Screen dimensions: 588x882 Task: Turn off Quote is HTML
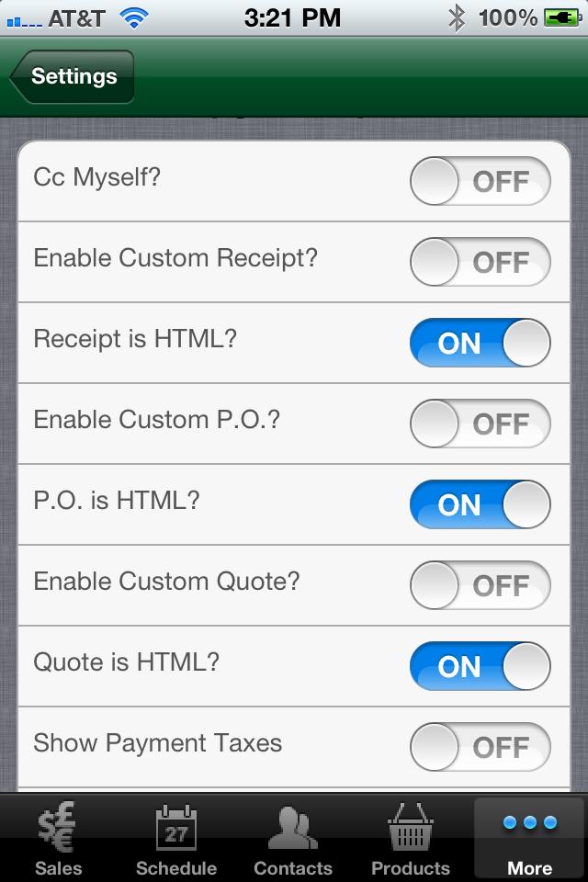click(480, 667)
